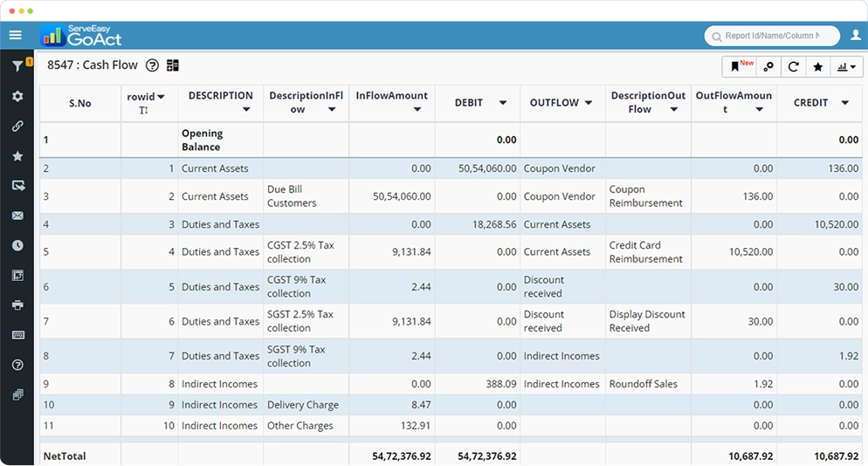Click the settings gear in the sidebar
This screenshot has width=868, height=466.
tap(17, 96)
